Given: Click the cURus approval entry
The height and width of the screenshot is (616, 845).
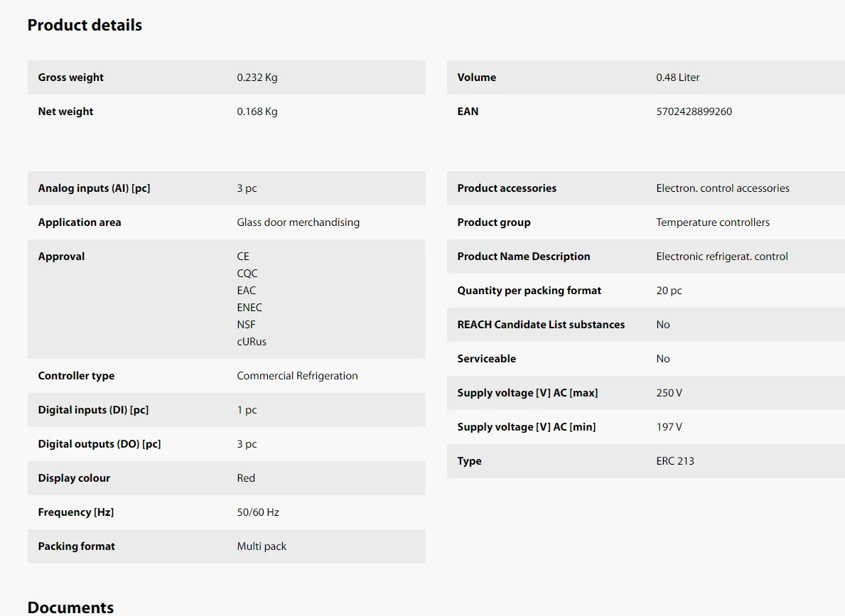Looking at the screenshot, I should point(252,342).
